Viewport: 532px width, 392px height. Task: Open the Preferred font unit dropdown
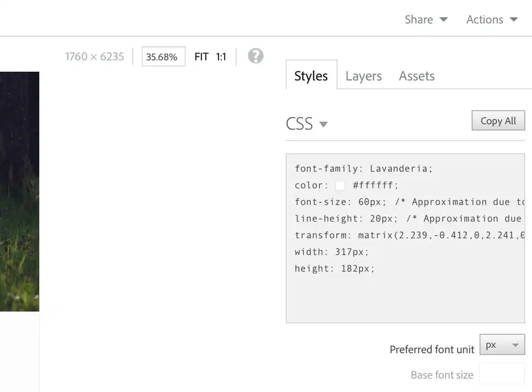pos(502,345)
